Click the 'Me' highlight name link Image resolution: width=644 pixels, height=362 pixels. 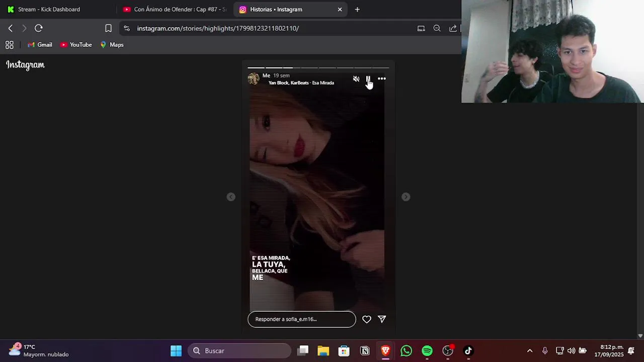coord(266,75)
